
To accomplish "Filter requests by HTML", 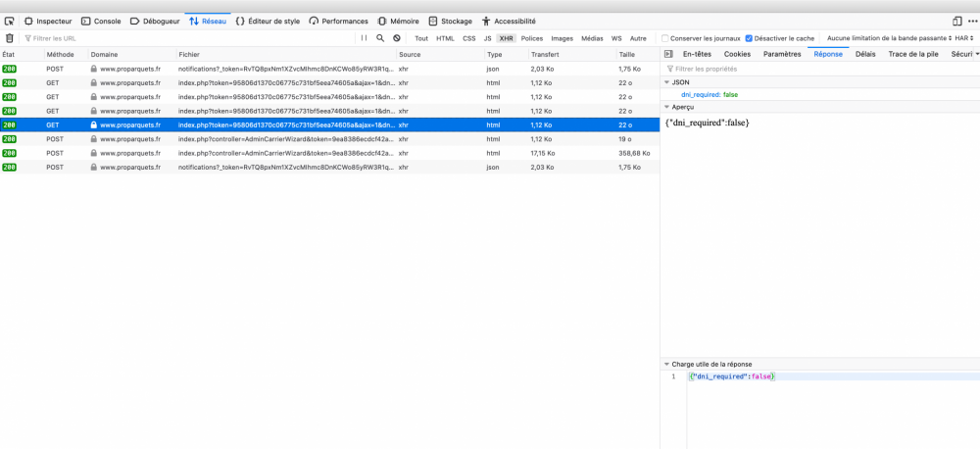I will coord(446,38).
